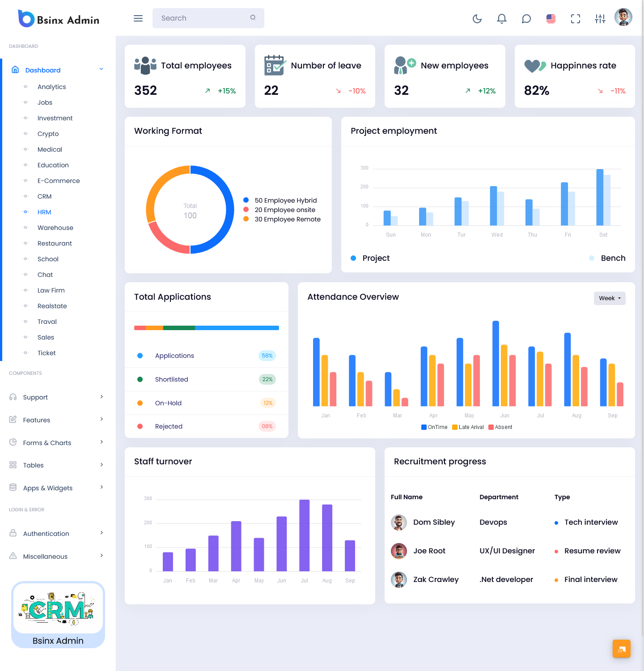Viewport: 644px width, 671px height.
Task: Click the hamburger menu icon
Action: coord(138,18)
